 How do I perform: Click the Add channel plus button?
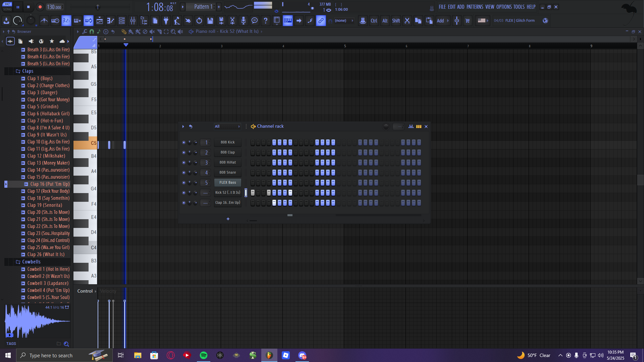point(228,219)
